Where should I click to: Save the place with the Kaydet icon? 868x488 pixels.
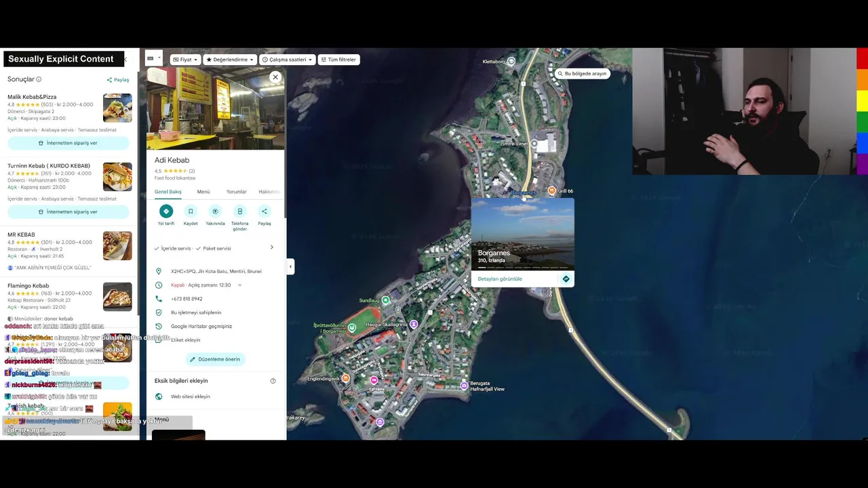pyautogui.click(x=191, y=211)
